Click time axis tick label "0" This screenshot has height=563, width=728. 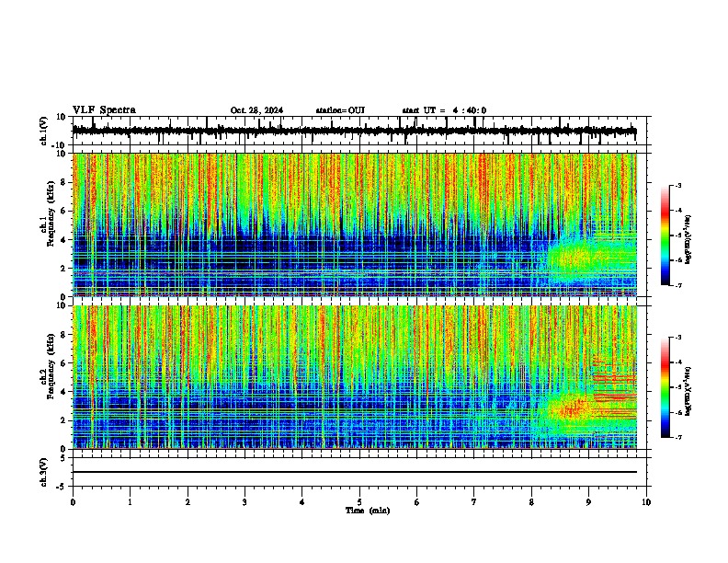pos(73,502)
